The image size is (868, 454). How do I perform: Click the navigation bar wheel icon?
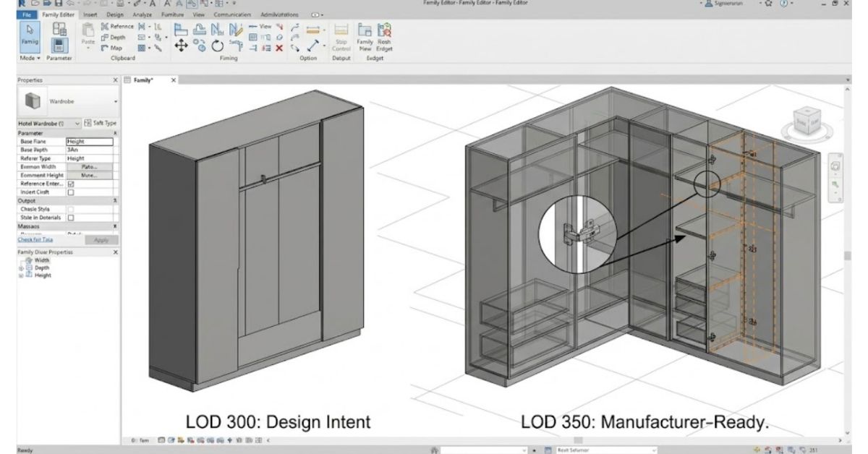pyautogui.click(x=835, y=167)
